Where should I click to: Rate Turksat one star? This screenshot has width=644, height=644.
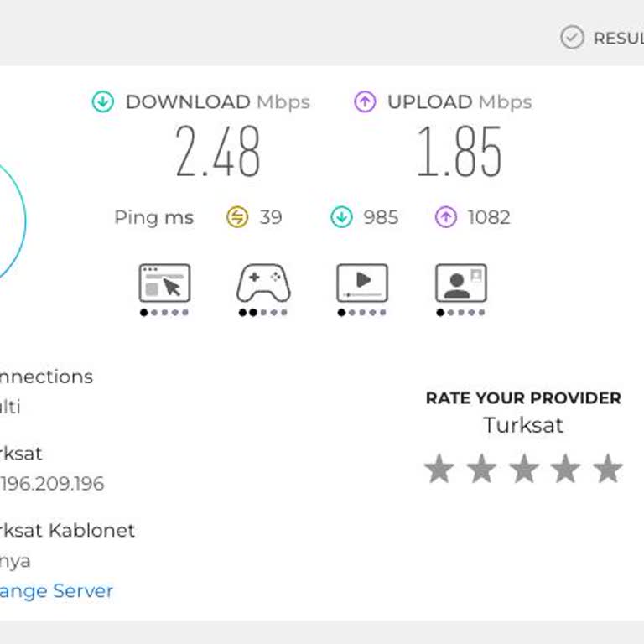(x=439, y=468)
